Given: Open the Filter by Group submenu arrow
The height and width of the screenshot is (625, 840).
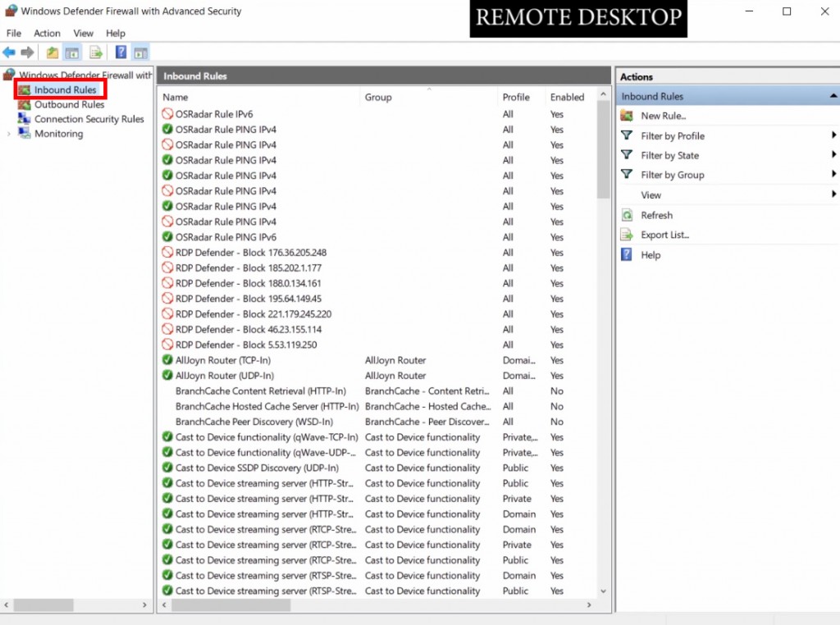Looking at the screenshot, I should (x=833, y=174).
